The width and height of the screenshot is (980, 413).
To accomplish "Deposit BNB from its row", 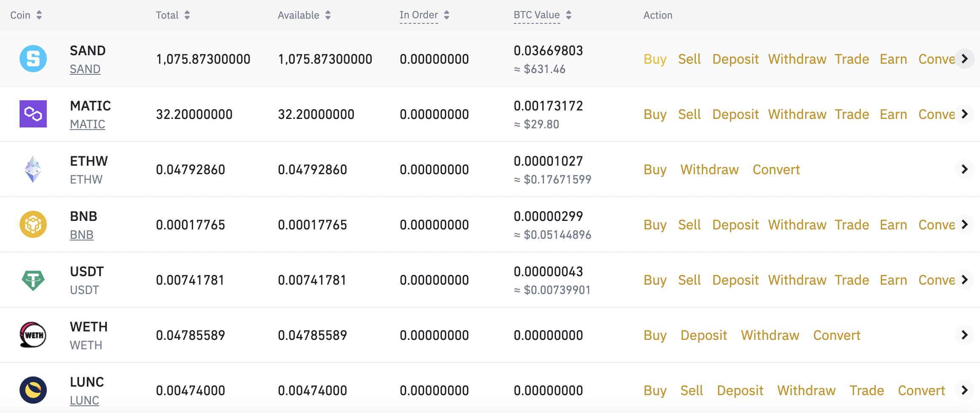I will (x=735, y=225).
